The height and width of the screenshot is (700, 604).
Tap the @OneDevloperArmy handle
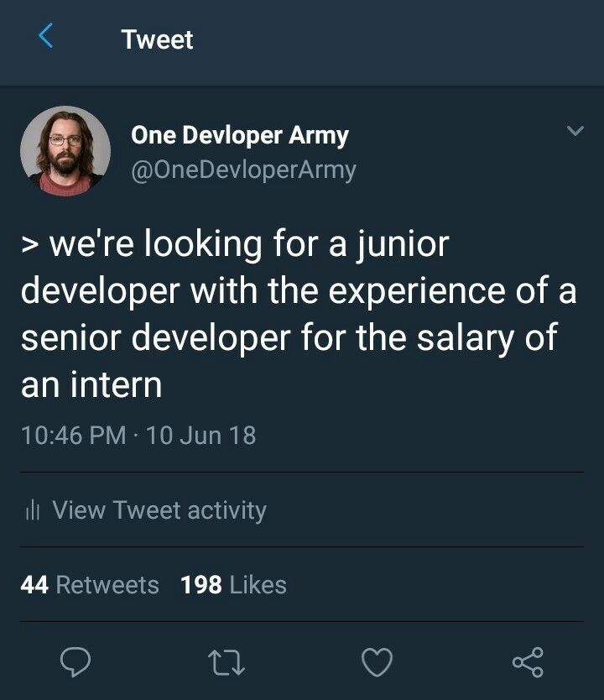[x=244, y=170]
